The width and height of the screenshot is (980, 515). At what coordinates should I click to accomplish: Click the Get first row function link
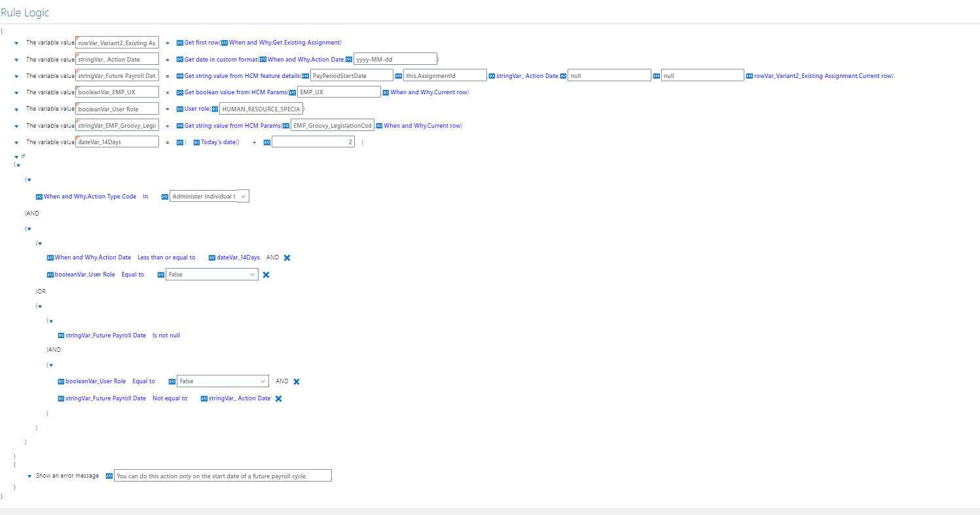click(x=202, y=43)
